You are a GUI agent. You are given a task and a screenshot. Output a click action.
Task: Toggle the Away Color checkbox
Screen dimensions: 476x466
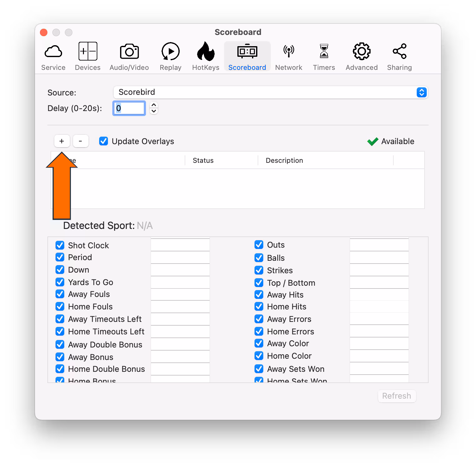[259, 343]
